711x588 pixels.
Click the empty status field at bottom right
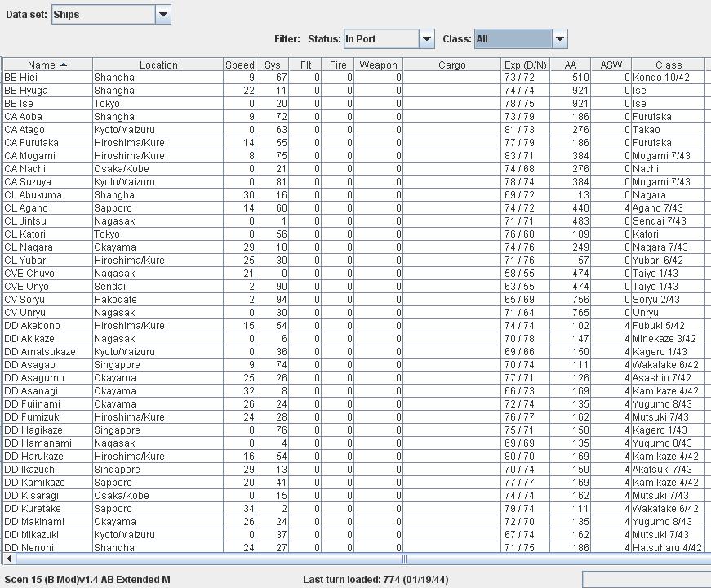click(x=647, y=579)
